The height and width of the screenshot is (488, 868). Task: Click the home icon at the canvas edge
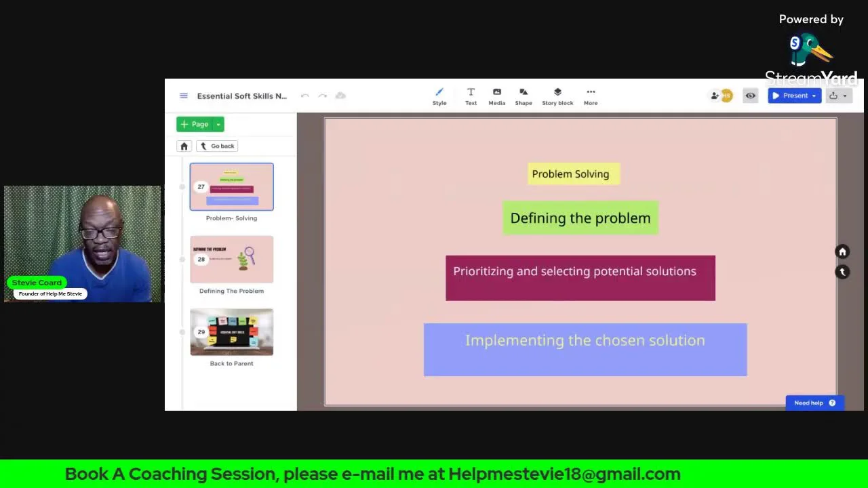842,252
